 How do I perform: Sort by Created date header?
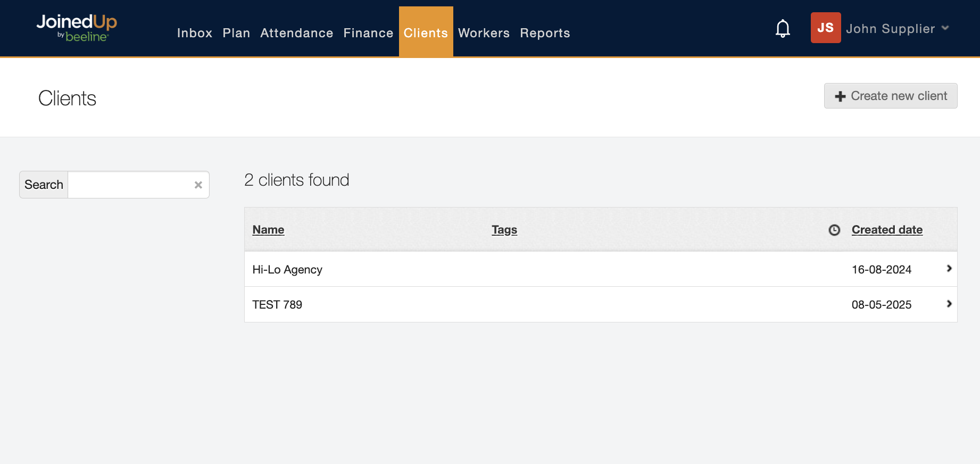pyautogui.click(x=887, y=230)
